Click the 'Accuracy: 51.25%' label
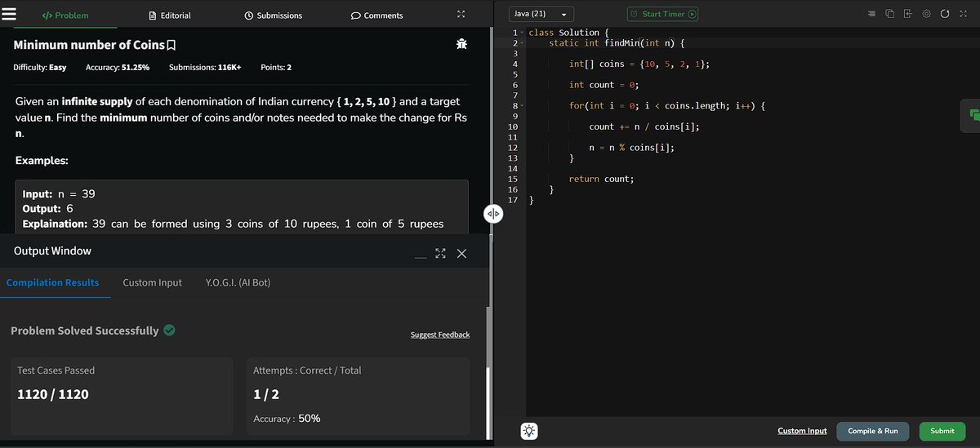The height and width of the screenshot is (448, 980). [118, 67]
